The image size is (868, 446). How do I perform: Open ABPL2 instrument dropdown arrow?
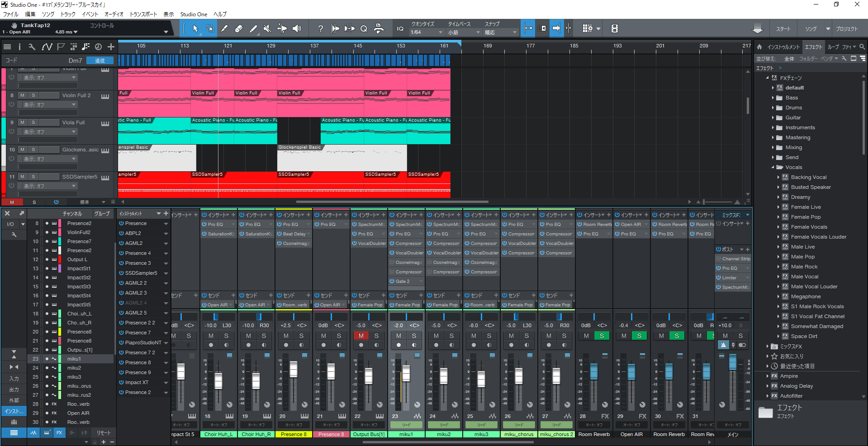[x=166, y=234]
